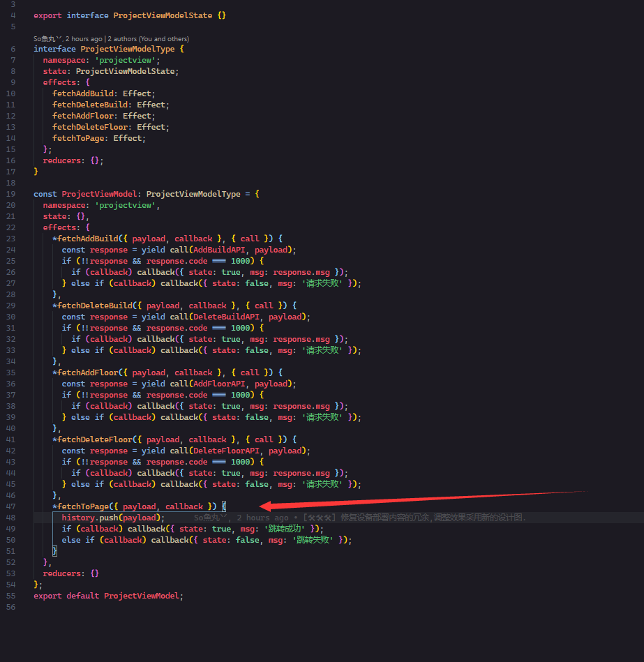Click 'state' on line 21
This screenshot has height=662, width=644.
click(x=55, y=216)
